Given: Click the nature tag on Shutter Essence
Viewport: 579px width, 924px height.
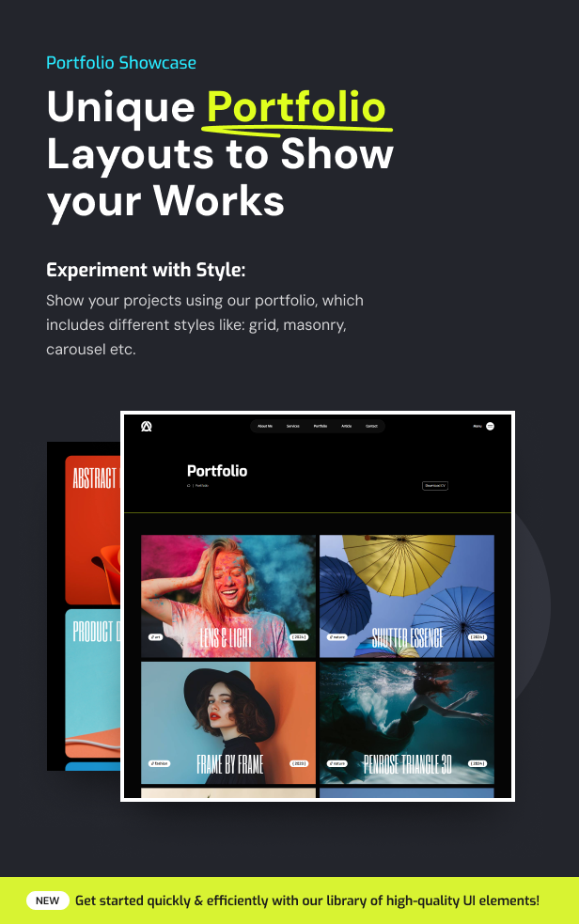Looking at the screenshot, I should (337, 637).
